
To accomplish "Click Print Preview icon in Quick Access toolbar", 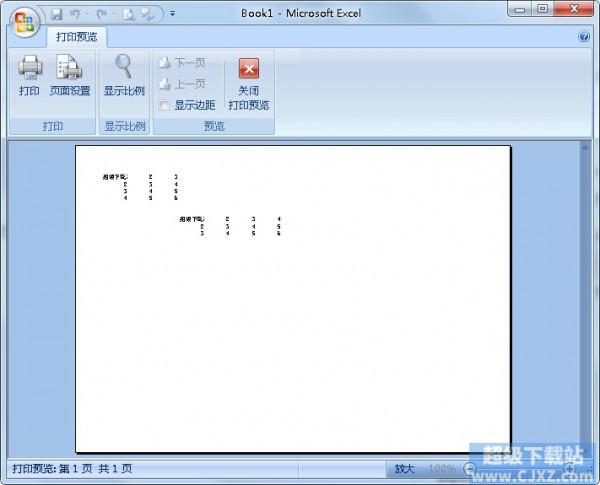I will pos(129,14).
